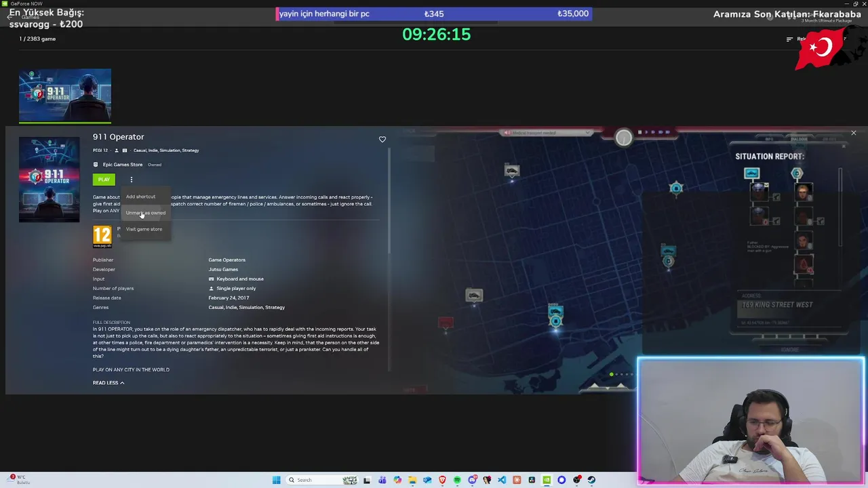Open Outlook from the taskbar
The image size is (868, 488).
tap(427, 480)
